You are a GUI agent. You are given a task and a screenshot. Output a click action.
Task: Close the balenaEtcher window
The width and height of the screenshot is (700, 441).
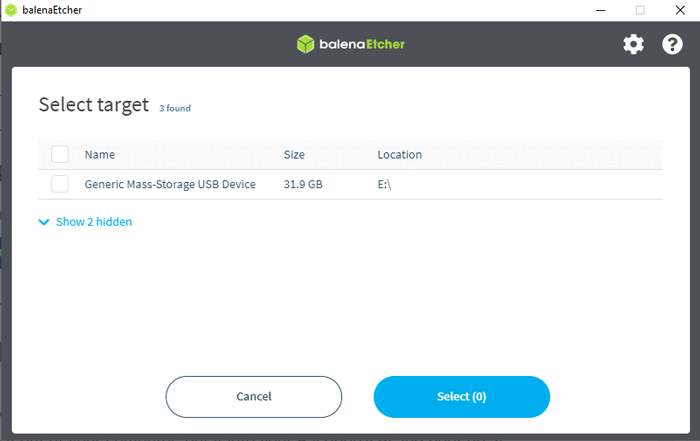tap(680, 10)
